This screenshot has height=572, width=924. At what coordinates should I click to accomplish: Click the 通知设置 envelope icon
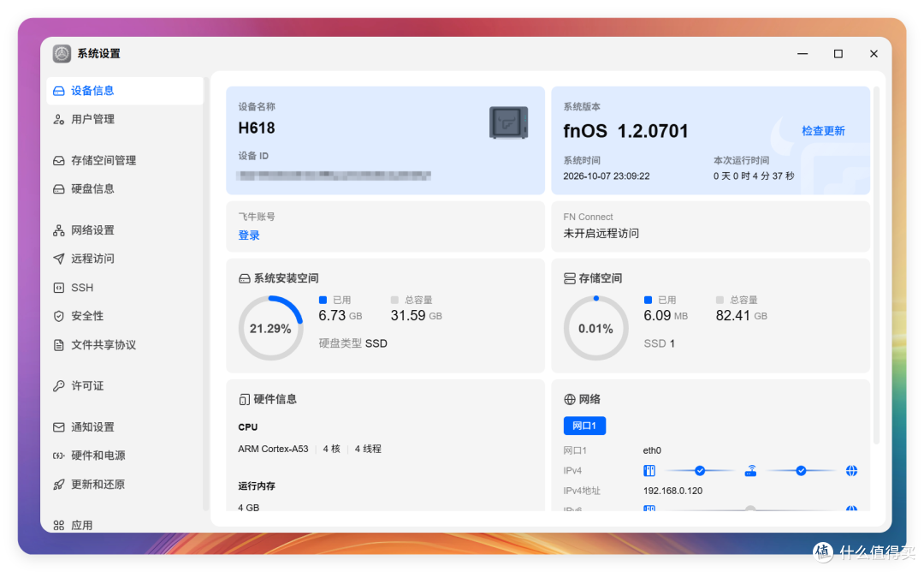pyautogui.click(x=59, y=427)
